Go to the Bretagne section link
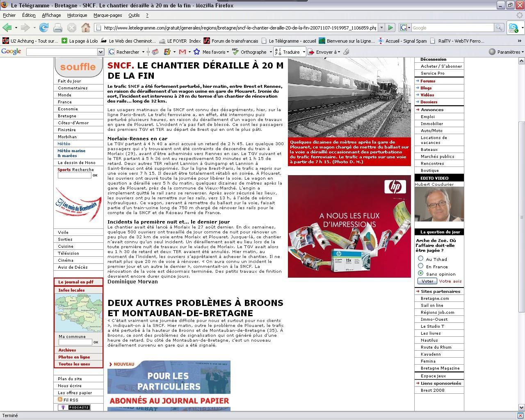This screenshot has height=420, width=525. click(67, 116)
